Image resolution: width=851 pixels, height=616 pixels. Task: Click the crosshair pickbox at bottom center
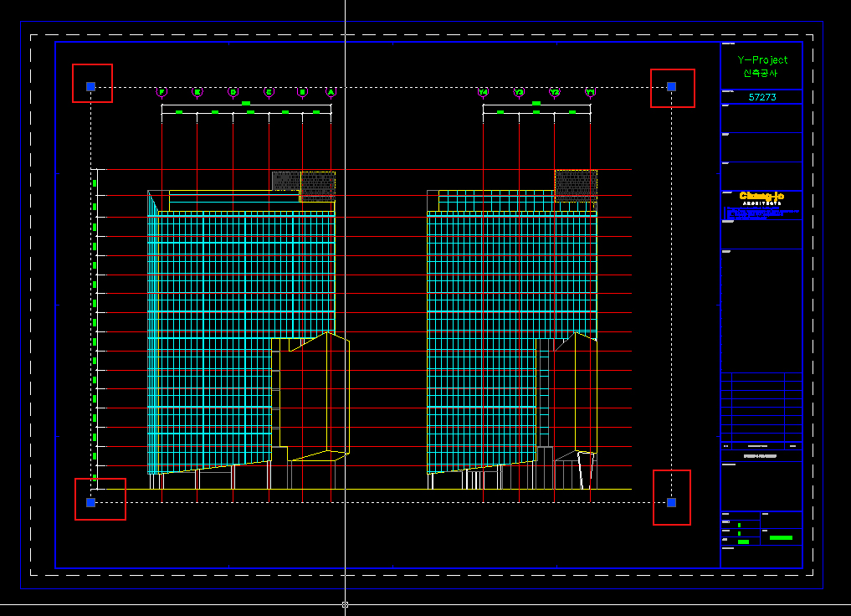tap(345, 604)
